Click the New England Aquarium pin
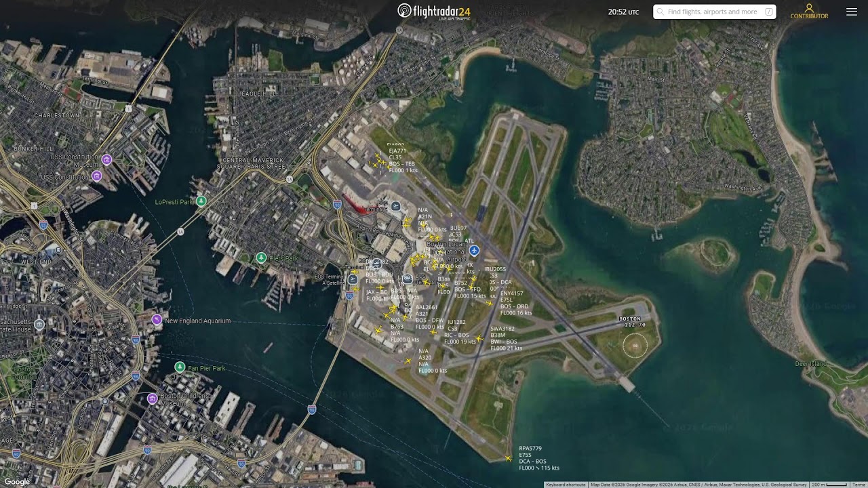The width and height of the screenshot is (868, 488). (x=157, y=319)
